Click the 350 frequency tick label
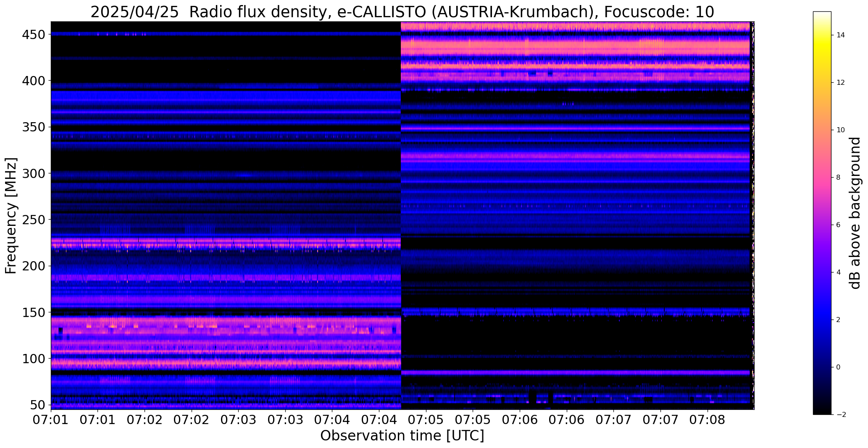This screenshot has height=448, width=868. pos(34,127)
